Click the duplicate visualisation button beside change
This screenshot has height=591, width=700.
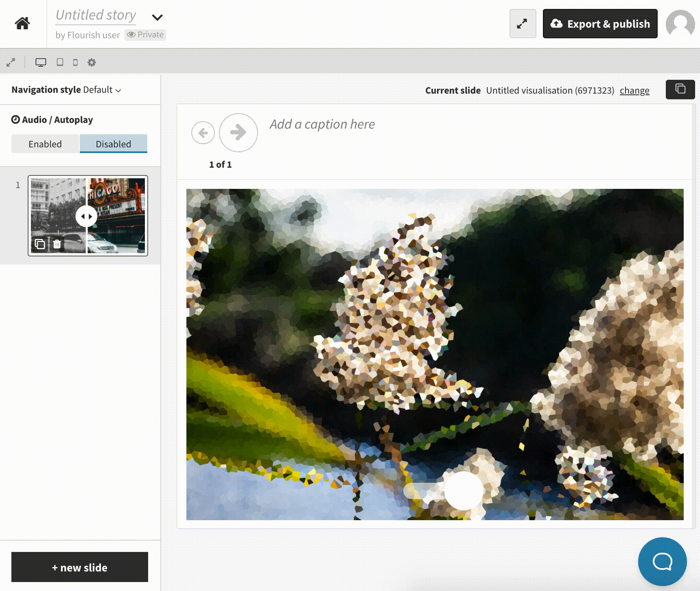point(680,89)
